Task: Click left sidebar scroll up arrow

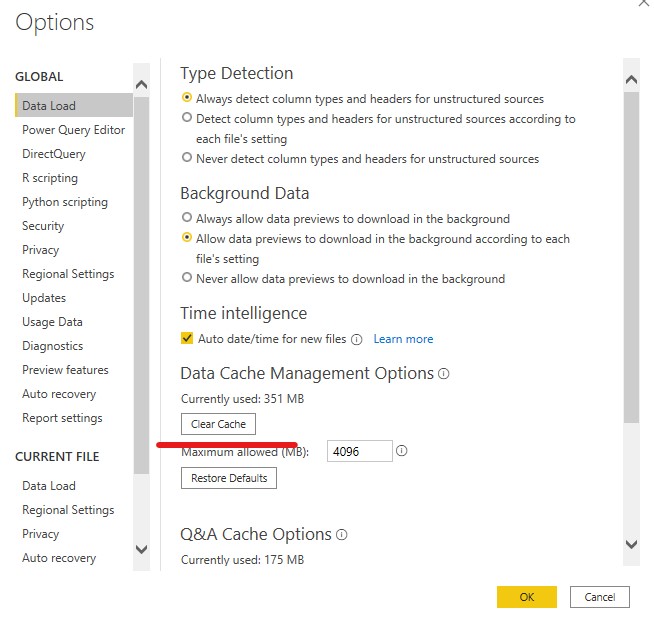Action: click(x=141, y=85)
